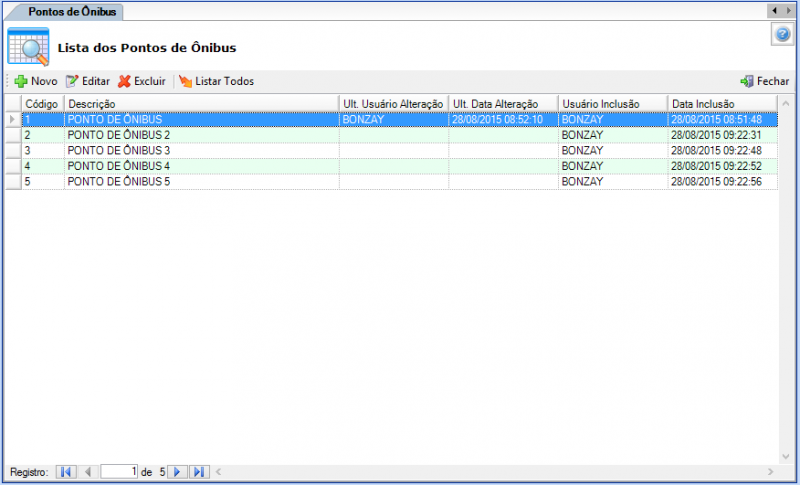
Task: Click the Editar pencil icon
Action: tap(72, 81)
